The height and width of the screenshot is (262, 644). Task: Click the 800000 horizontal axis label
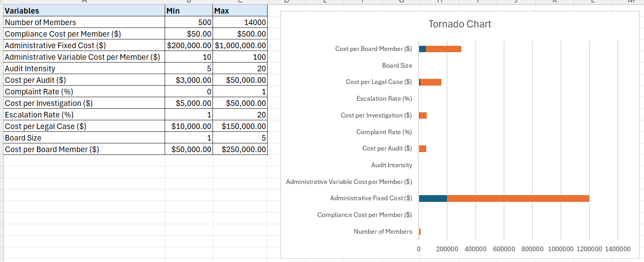click(532, 249)
